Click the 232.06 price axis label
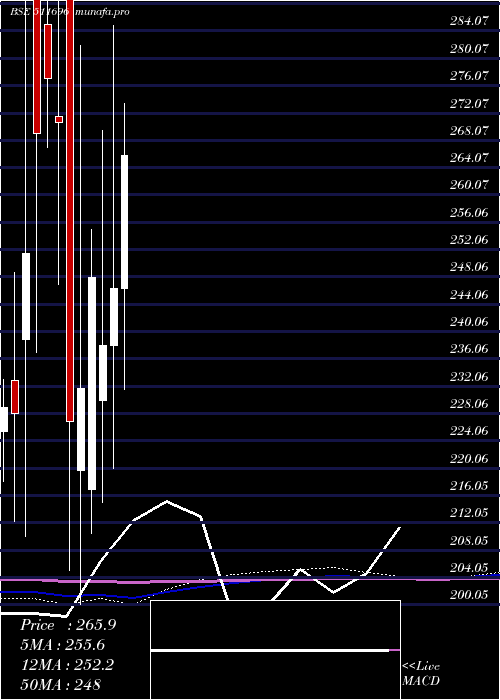The width and height of the screenshot is (500, 700). pyautogui.click(x=469, y=377)
